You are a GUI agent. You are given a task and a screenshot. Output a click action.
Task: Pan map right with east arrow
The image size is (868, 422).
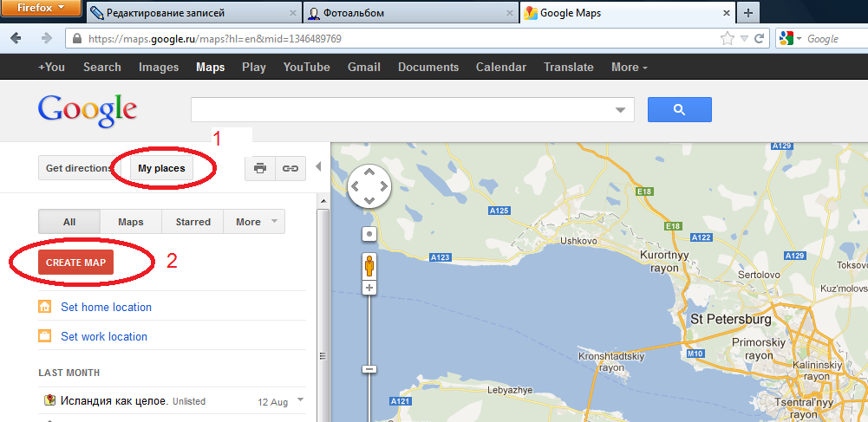pos(383,186)
